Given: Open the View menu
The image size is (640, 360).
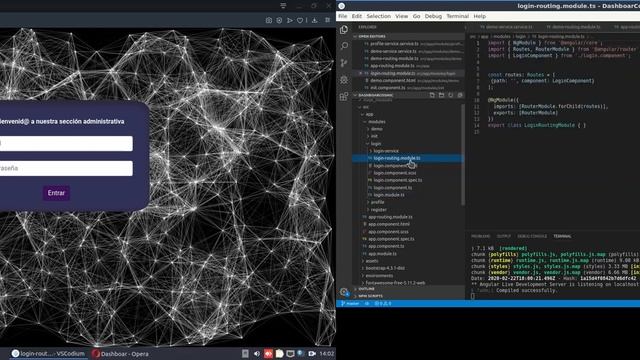Looking at the screenshot, I should 402,16.
